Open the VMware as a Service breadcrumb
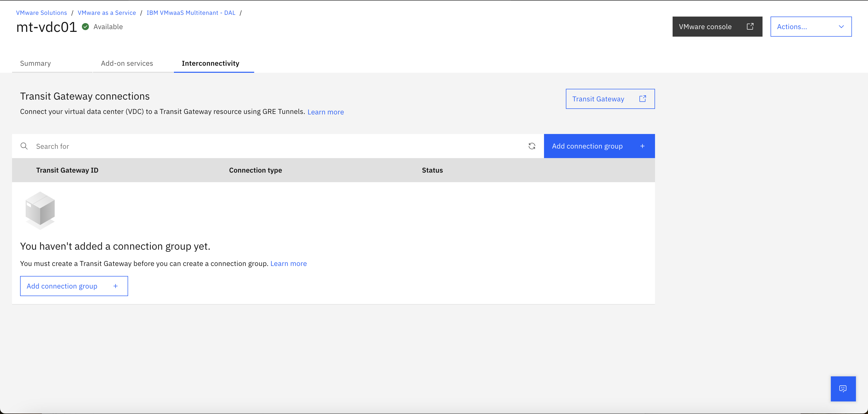This screenshot has width=868, height=414. pos(107,13)
